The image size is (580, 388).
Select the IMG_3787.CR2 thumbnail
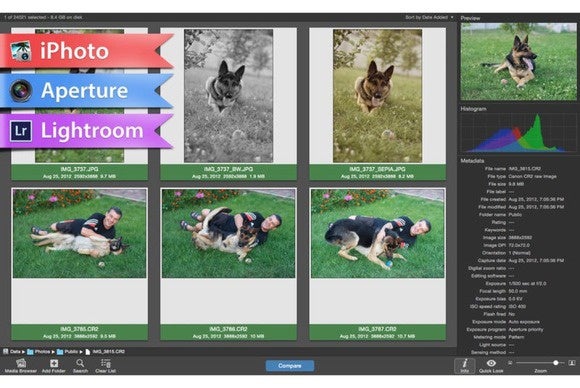click(x=378, y=233)
